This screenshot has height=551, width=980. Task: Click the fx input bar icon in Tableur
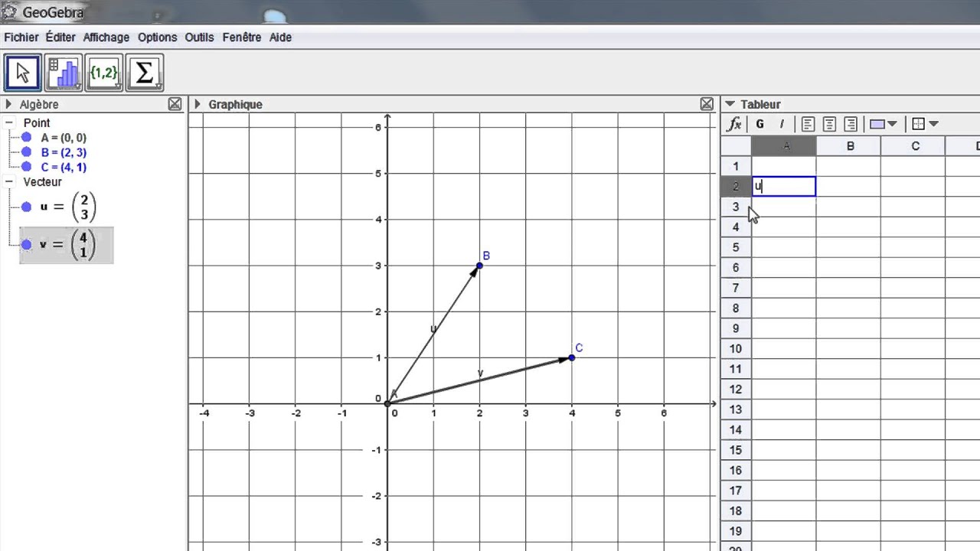coord(734,124)
